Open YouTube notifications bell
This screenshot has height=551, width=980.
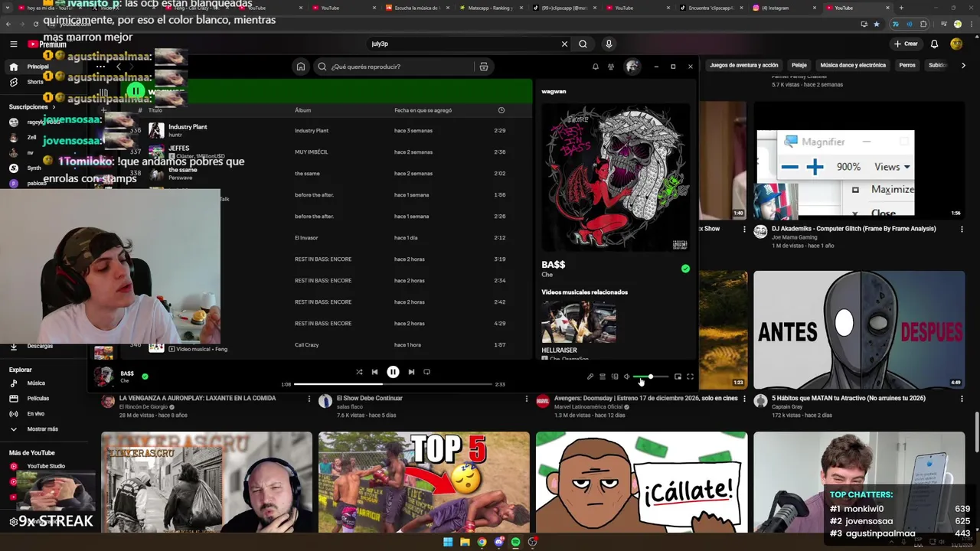tap(934, 44)
